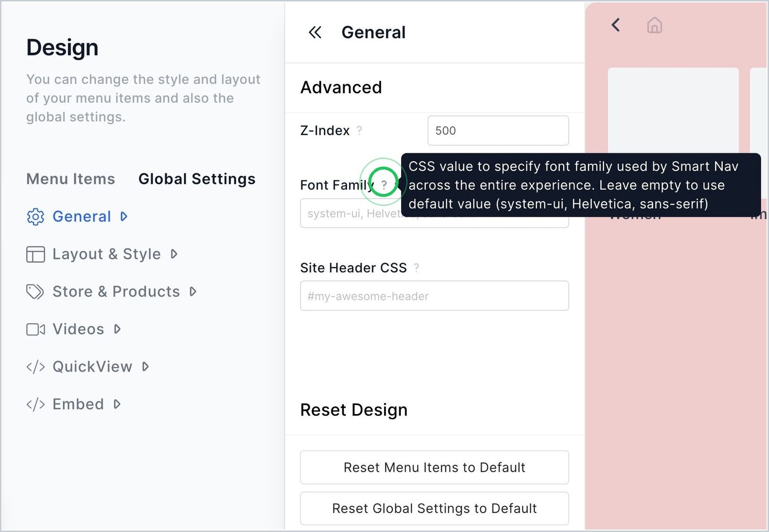Click the preview home icon
The height and width of the screenshot is (532, 769).
pyautogui.click(x=654, y=25)
